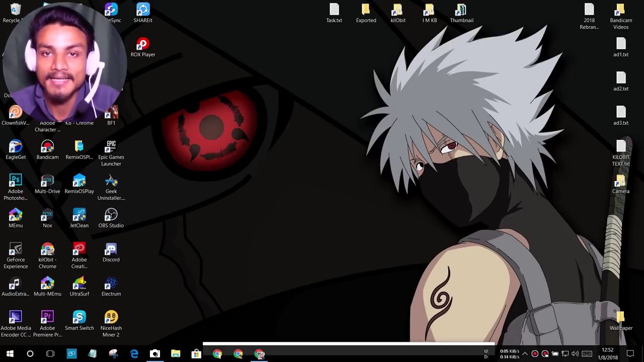Select the I M KB folder
This screenshot has height=362, width=644.
(x=430, y=13)
